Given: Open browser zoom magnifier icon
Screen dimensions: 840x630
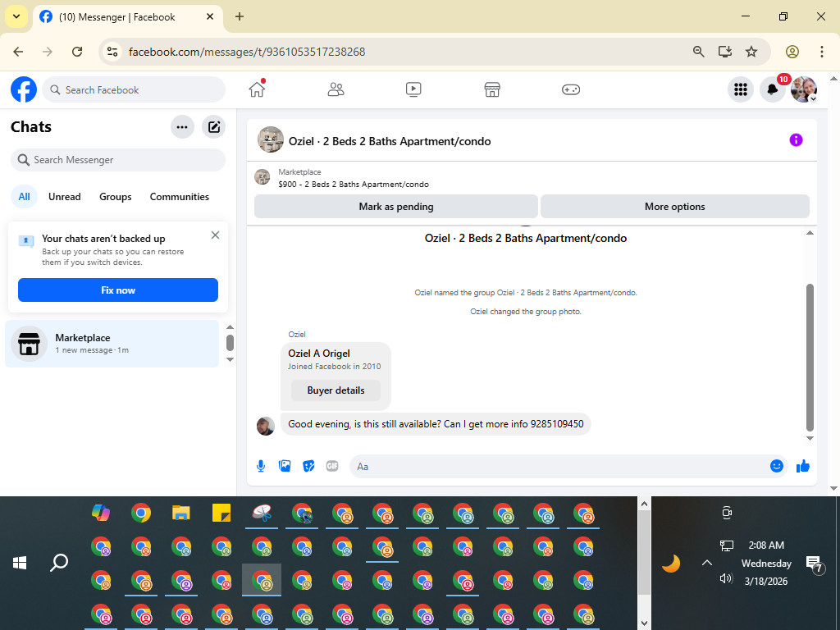Looking at the screenshot, I should coord(699,52).
